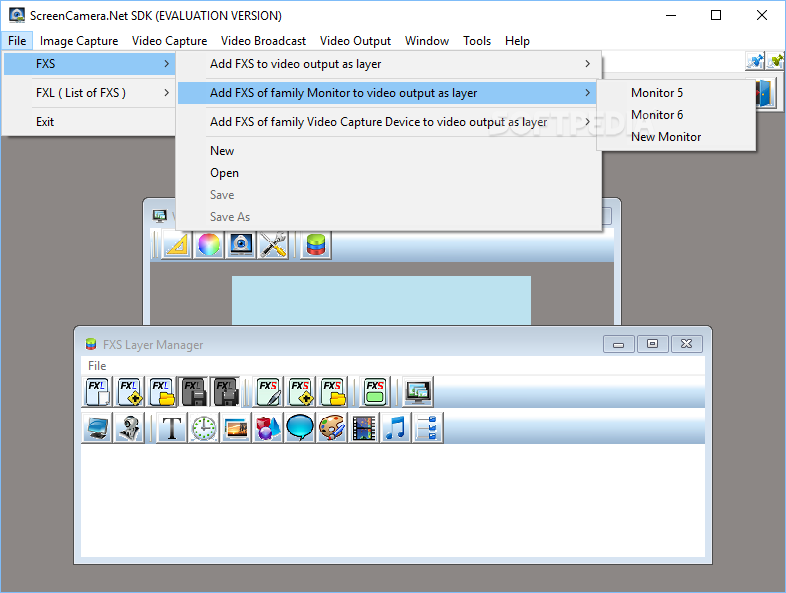Screen dimensions: 786x593
Task: Select the blue speech bubble icon
Action: tap(300, 428)
